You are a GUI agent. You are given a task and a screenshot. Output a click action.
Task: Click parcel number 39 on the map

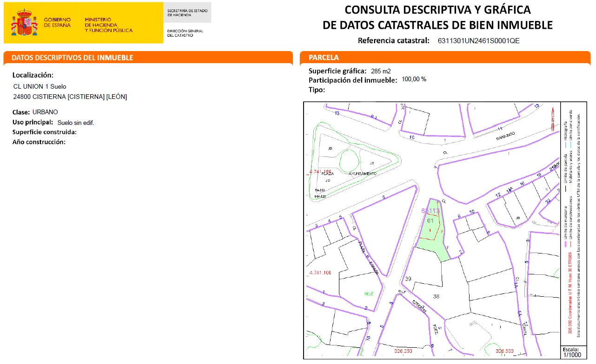(x=408, y=279)
